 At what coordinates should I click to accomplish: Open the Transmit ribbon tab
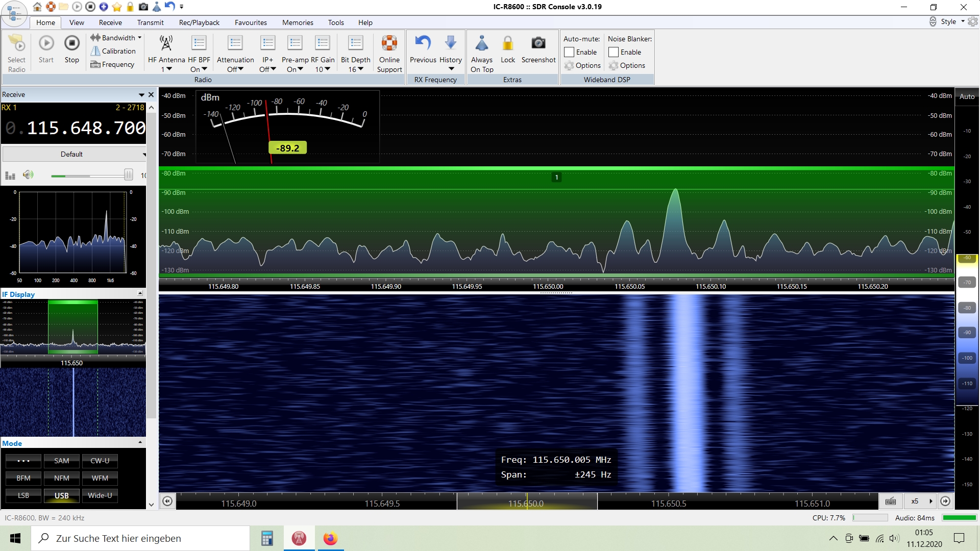click(150, 22)
